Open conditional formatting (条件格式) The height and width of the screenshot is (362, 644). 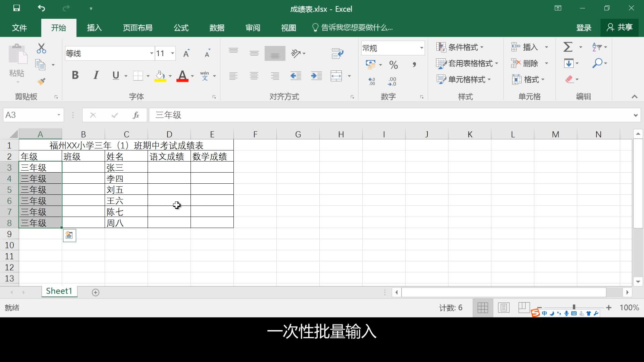click(461, 47)
